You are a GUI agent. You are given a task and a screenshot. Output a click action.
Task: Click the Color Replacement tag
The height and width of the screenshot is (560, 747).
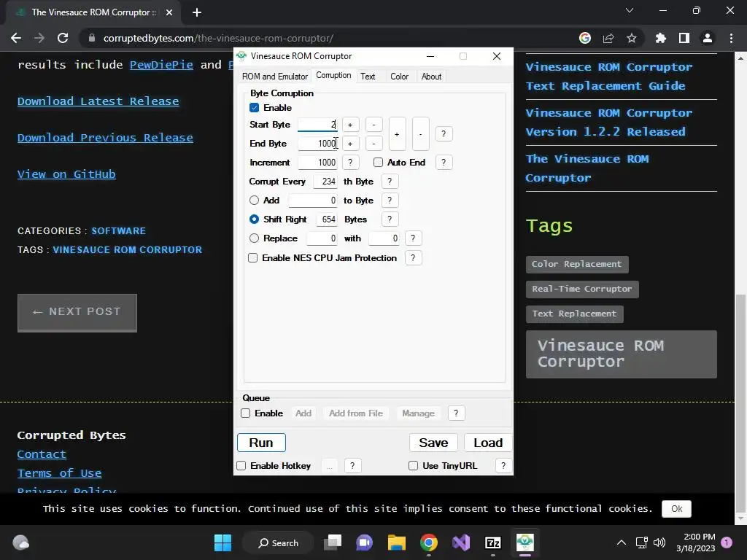pos(577,264)
